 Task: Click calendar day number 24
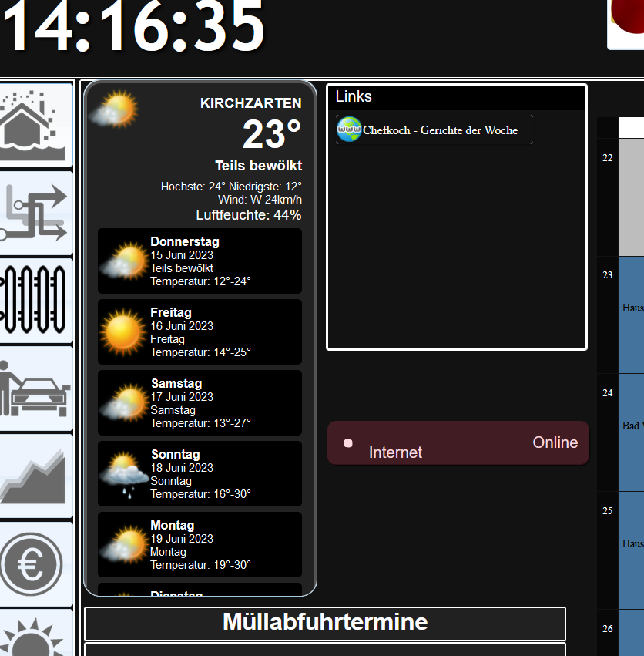pyautogui.click(x=608, y=393)
